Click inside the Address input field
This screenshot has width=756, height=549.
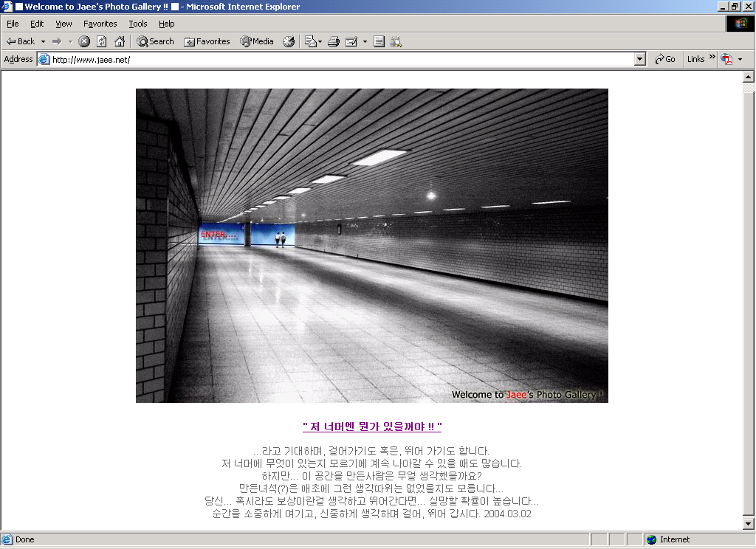point(221,59)
